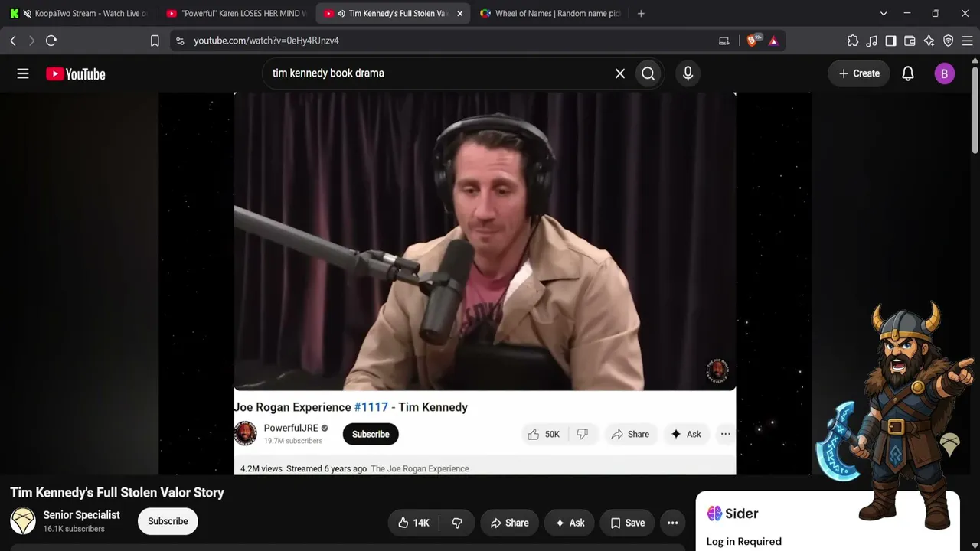Go back with the browser back arrow

pyautogui.click(x=13, y=41)
